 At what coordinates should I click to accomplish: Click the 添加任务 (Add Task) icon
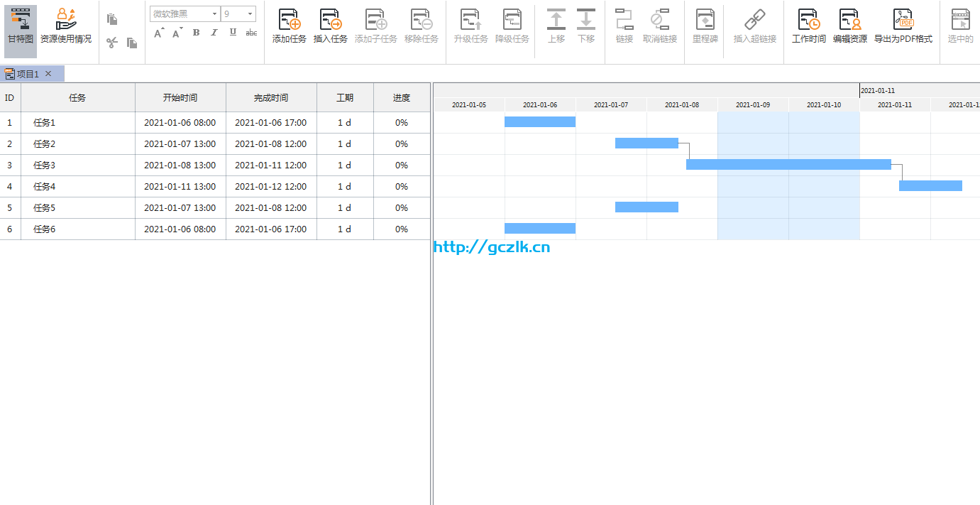point(290,20)
